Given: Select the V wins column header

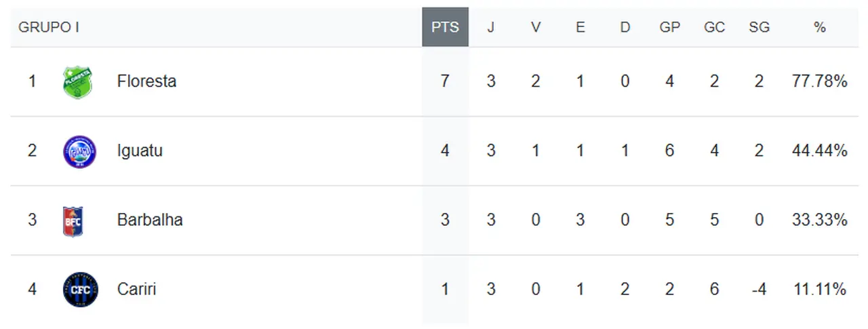Looking at the screenshot, I should click(536, 27).
